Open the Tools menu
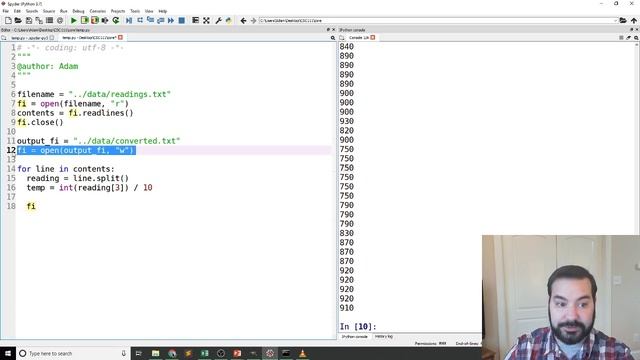 point(135,11)
